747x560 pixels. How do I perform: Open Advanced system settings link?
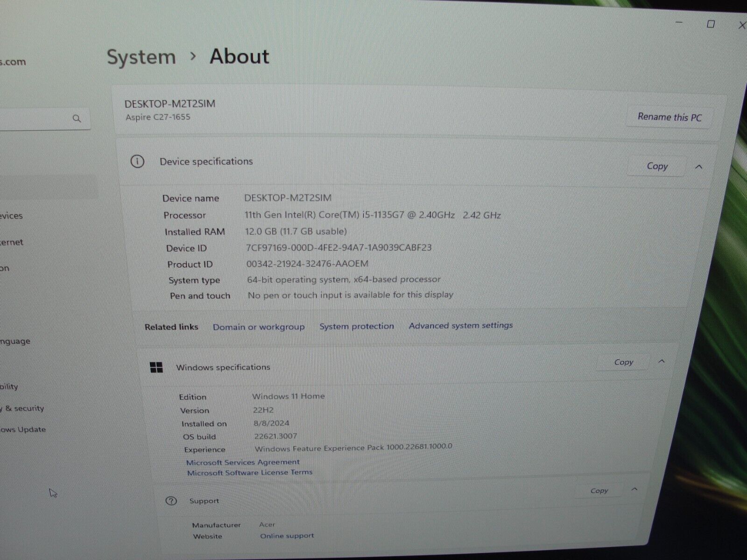click(461, 325)
